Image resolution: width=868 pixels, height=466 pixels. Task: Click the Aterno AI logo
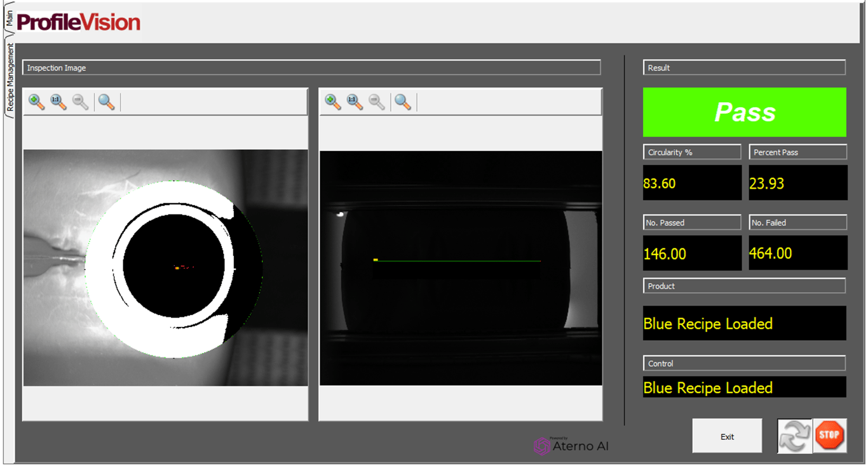coord(571,446)
